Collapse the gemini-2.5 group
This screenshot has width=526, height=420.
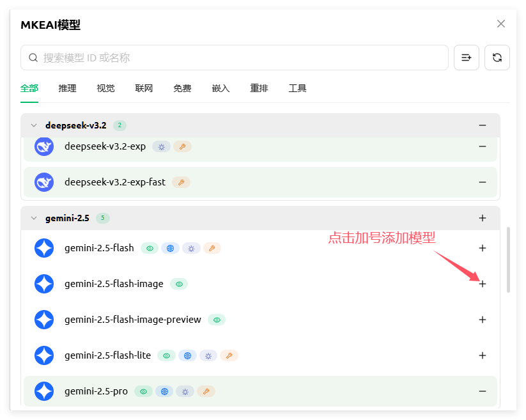pyautogui.click(x=33, y=218)
